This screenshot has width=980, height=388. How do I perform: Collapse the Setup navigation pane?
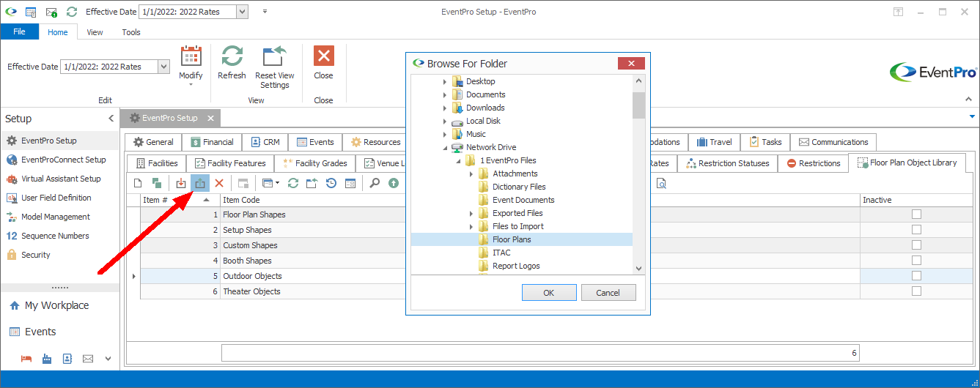[111, 119]
